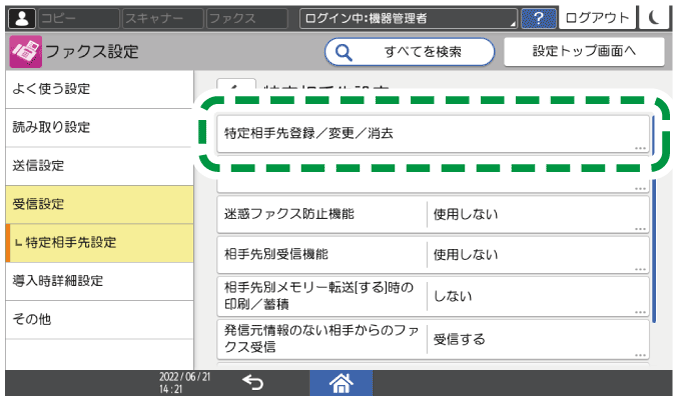Select 受信設定 in sidebar
The width and height of the screenshot is (680, 400).
pos(99,204)
